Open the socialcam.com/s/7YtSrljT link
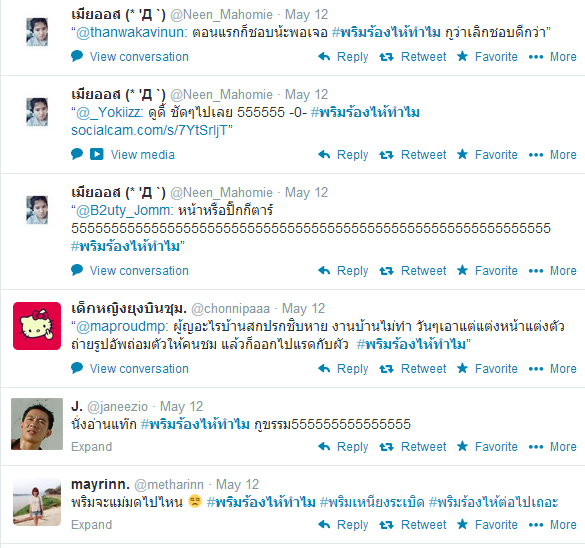 coord(149,130)
